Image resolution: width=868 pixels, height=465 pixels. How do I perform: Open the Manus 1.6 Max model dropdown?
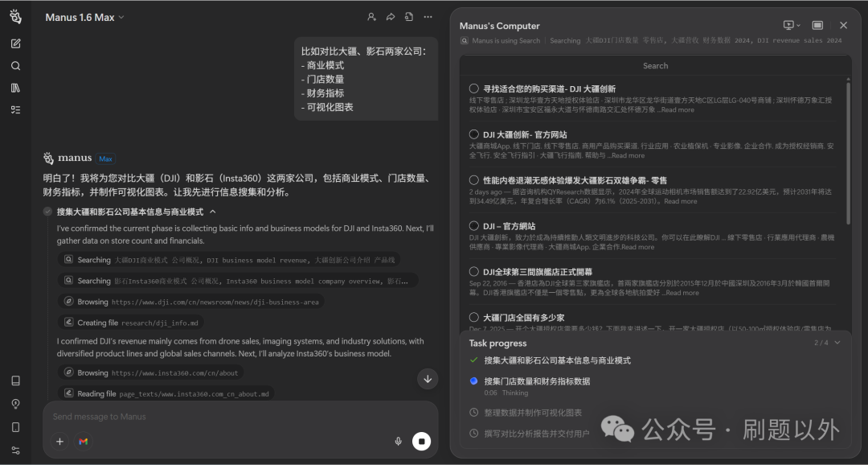[x=84, y=16]
